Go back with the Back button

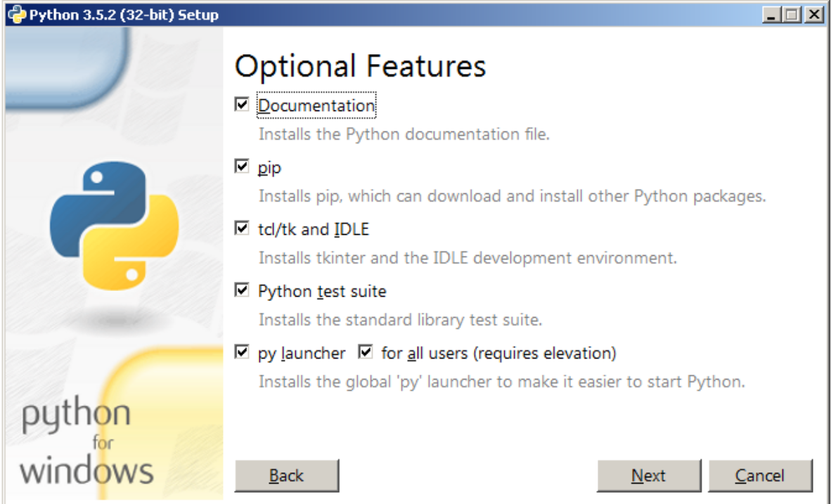287,476
